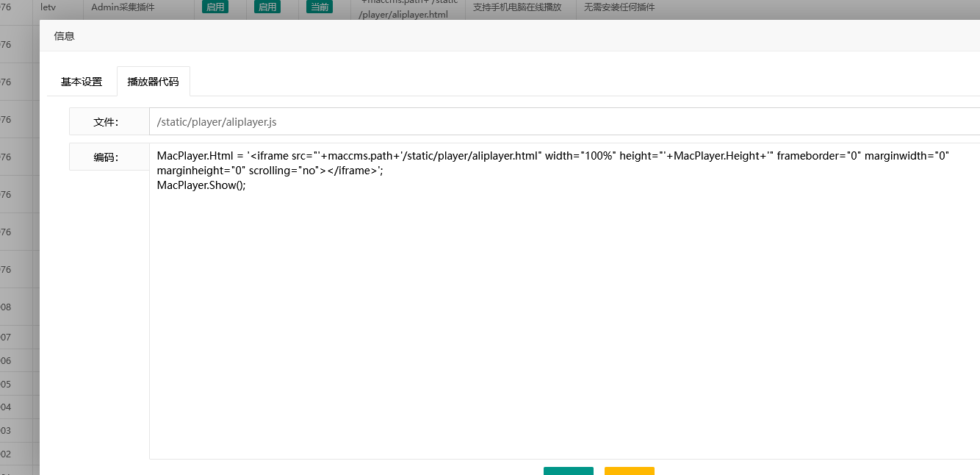Click the 支持手机电脑在线播放 description cell
The width and height of the screenshot is (980, 475).
click(517, 7)
